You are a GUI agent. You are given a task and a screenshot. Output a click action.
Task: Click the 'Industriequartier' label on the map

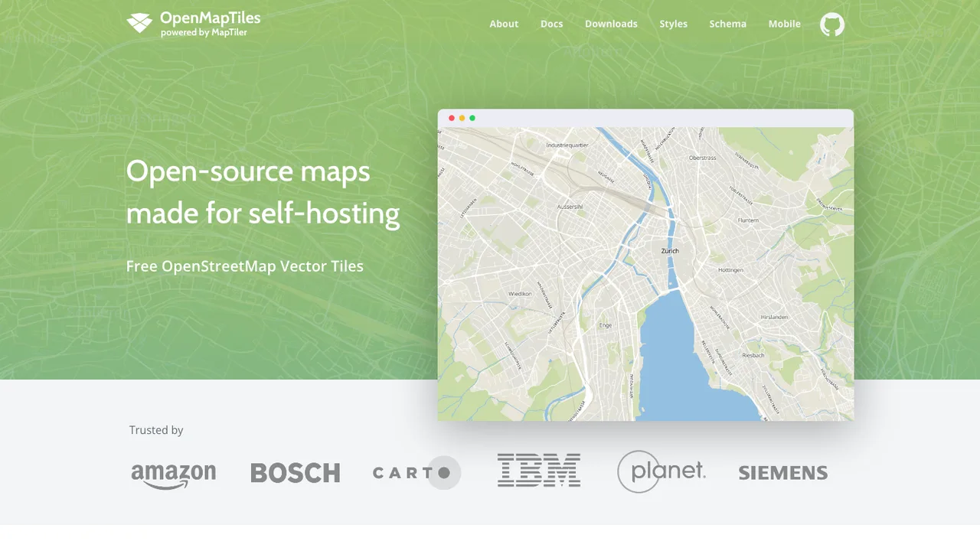pos(567,145)
